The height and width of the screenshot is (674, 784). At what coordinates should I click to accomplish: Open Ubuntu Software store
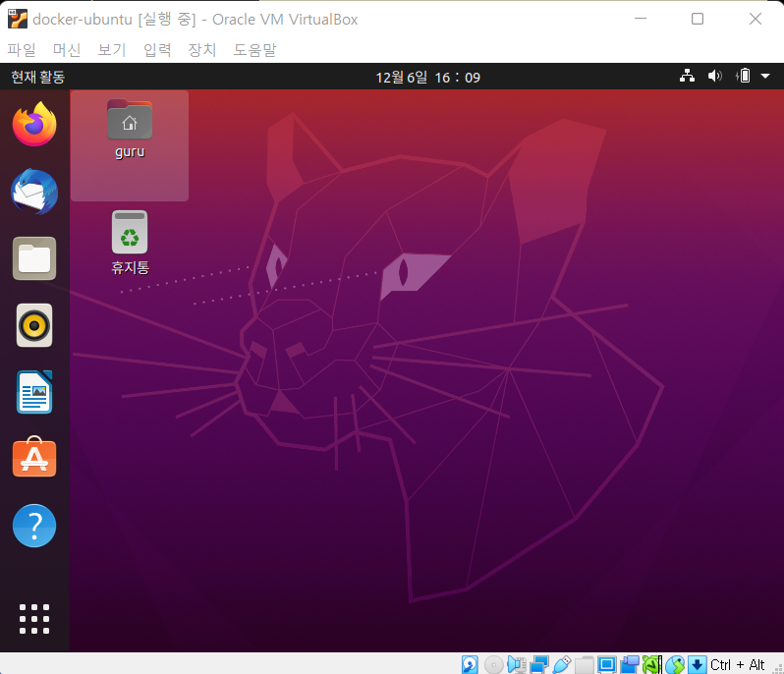pos(34,457)
